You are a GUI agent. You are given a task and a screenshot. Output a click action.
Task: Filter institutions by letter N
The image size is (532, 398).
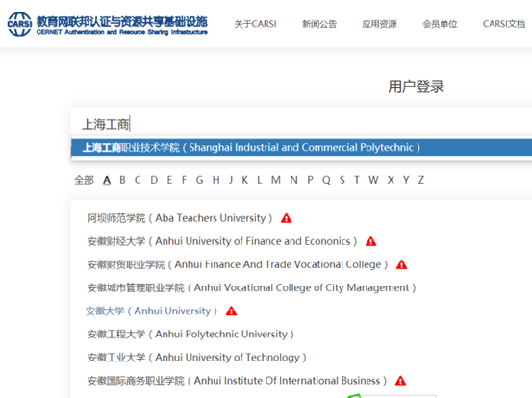click(x=293, y=180)
